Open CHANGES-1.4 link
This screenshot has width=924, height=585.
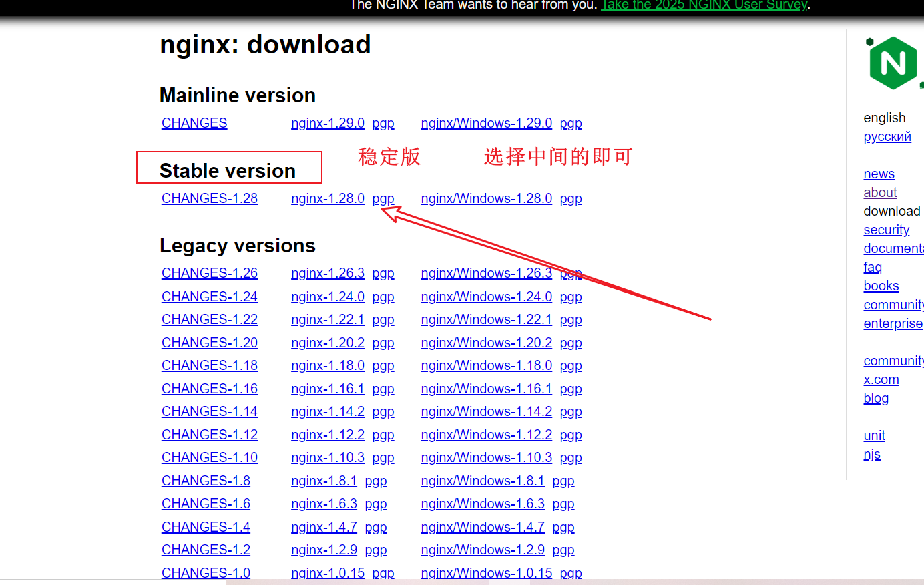click(206, 527)
